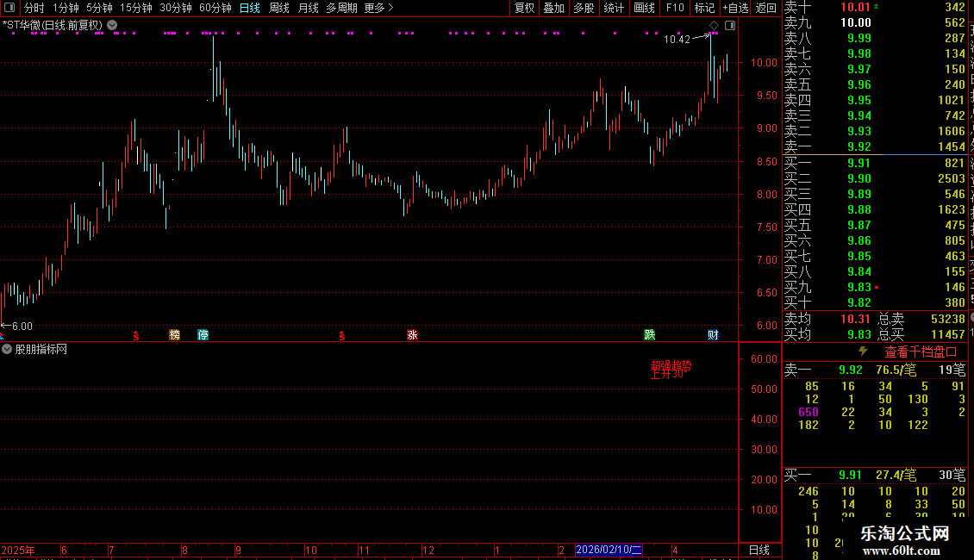
Task: Click 超强趋势 indicator signal text
Action: (x=671, y=365)
